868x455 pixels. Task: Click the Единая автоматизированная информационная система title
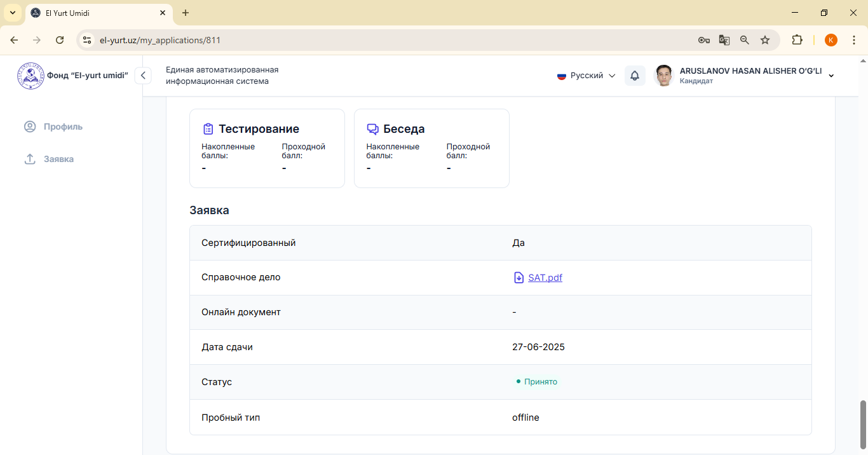click(x=222, y=76)
